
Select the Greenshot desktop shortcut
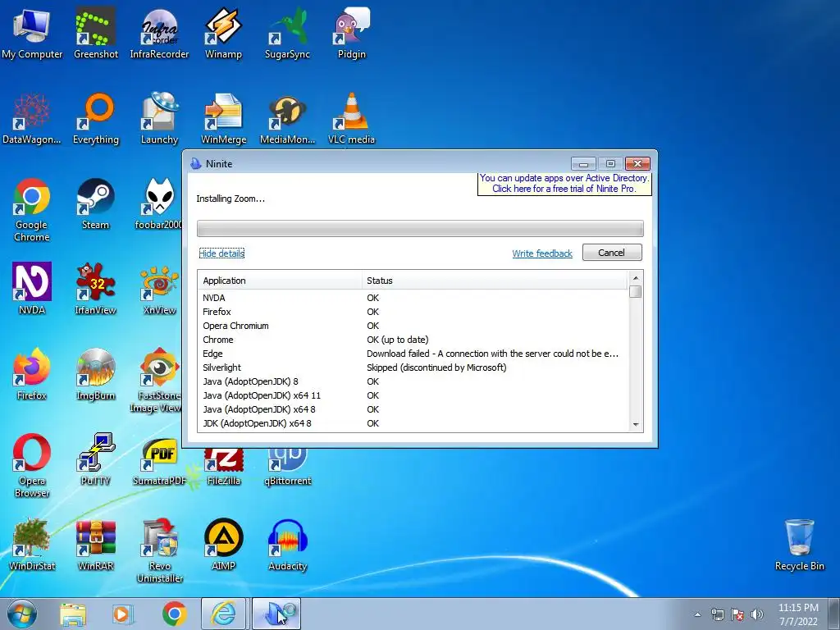tap(95, 33)
